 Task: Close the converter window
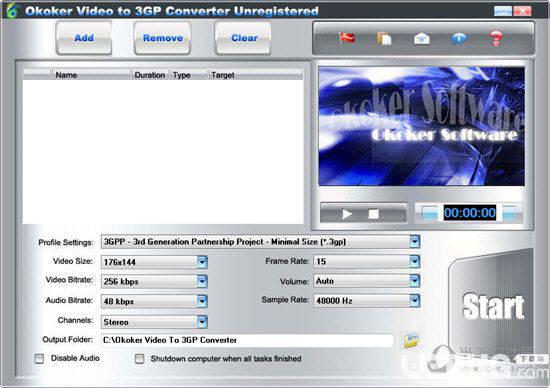tap(522, 11)
